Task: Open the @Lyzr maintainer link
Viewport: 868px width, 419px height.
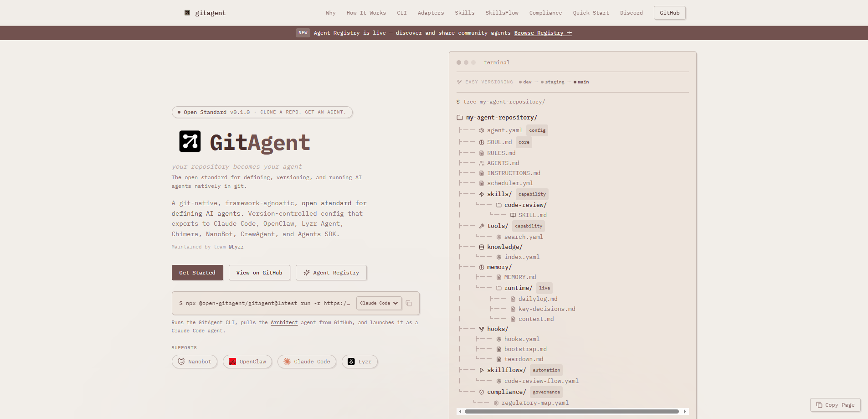Action: click(x=236, y=247)
